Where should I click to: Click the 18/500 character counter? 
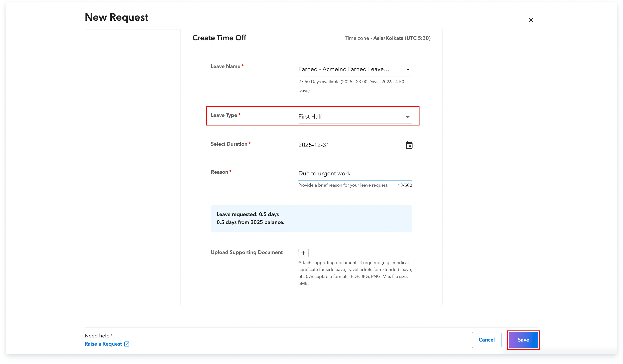[x=404, y=185]
